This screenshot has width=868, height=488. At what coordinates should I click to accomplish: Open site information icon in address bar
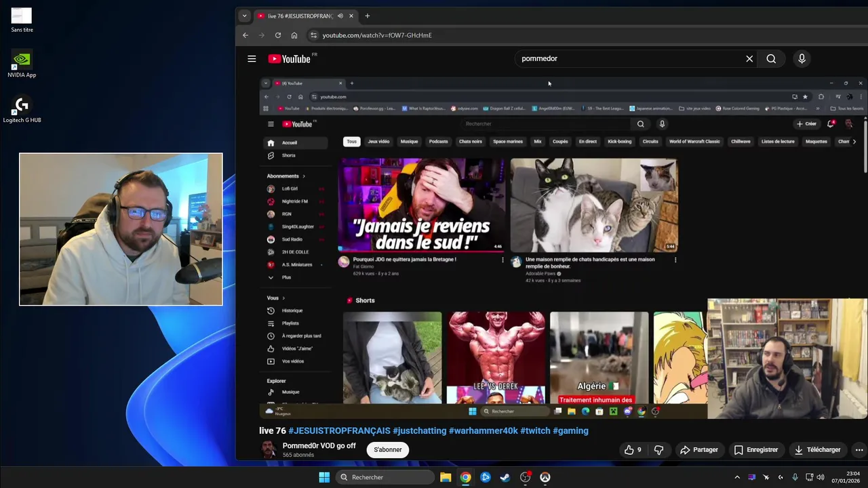click(x=313, y=35)
